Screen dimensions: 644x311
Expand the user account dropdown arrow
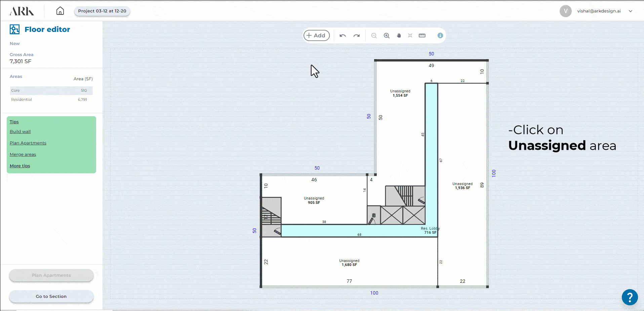tap(631, 11)
